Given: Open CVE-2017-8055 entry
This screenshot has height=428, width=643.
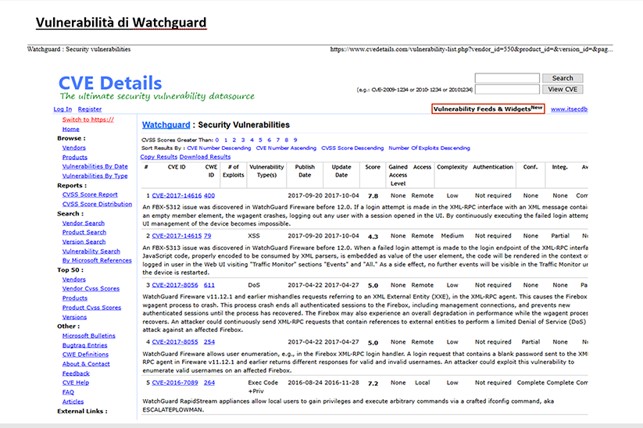Looking at the screenshot, I should (x=175, y=342).
